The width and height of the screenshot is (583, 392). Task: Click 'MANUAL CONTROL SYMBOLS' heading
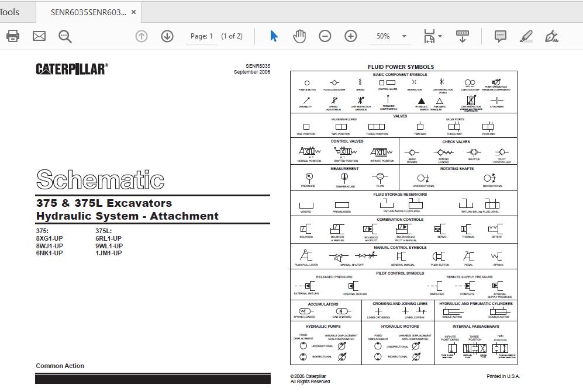click(x=400, y=248)
